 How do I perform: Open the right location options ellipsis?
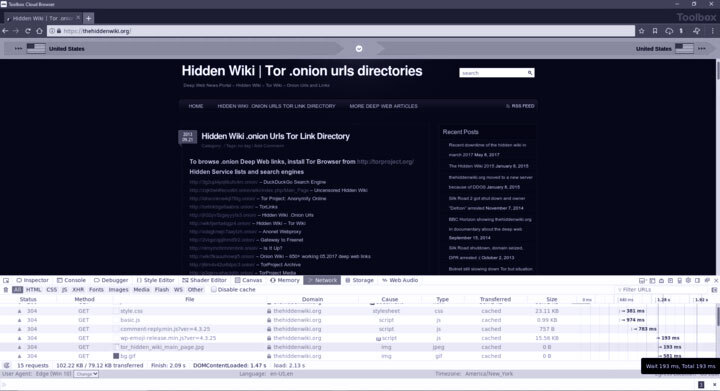[x=702, y=48]
